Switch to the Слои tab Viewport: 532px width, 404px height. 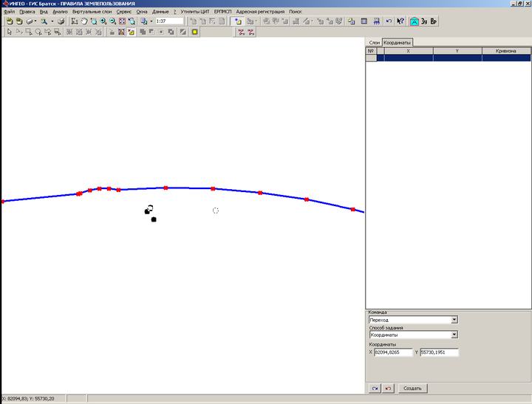[374, 42]
